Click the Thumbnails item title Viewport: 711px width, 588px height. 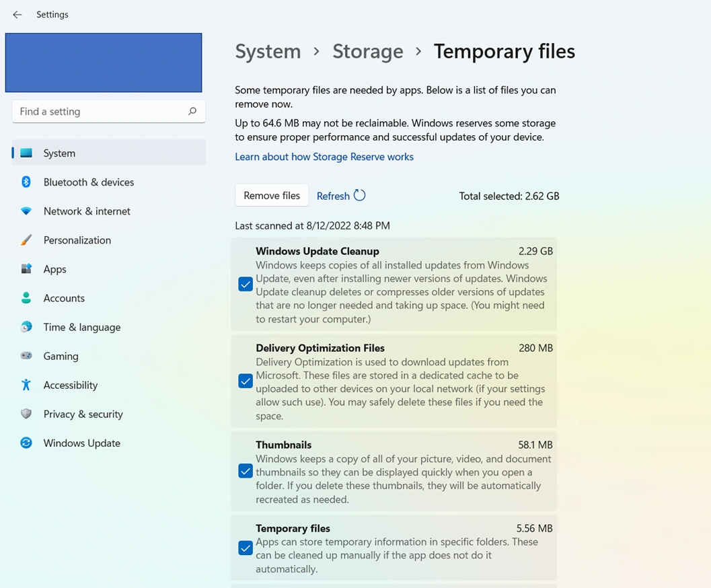(283, 445)
